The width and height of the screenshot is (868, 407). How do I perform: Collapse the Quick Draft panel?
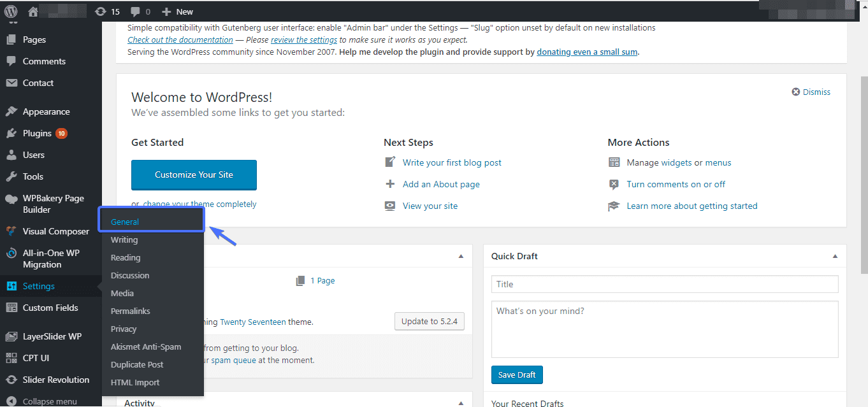(835, 255)
